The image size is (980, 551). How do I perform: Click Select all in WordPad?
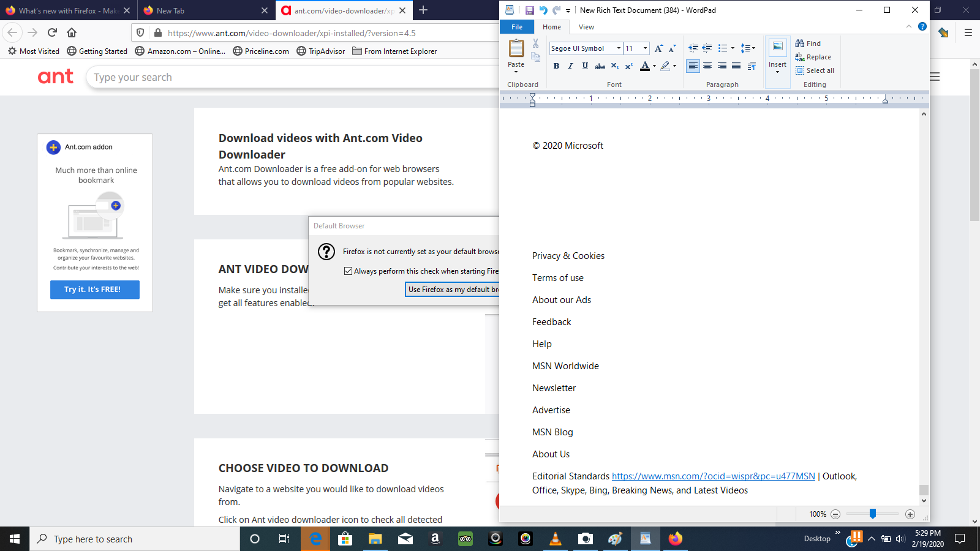click(815, 70)
